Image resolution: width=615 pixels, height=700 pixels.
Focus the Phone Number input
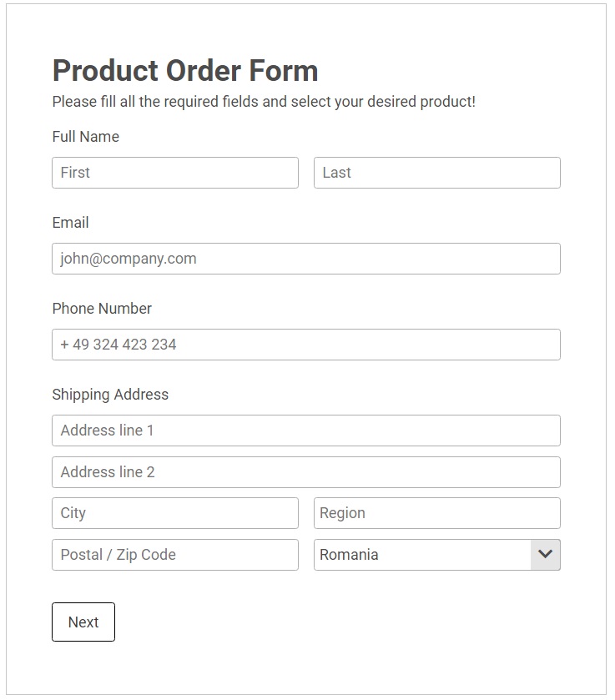click(305, 345)
